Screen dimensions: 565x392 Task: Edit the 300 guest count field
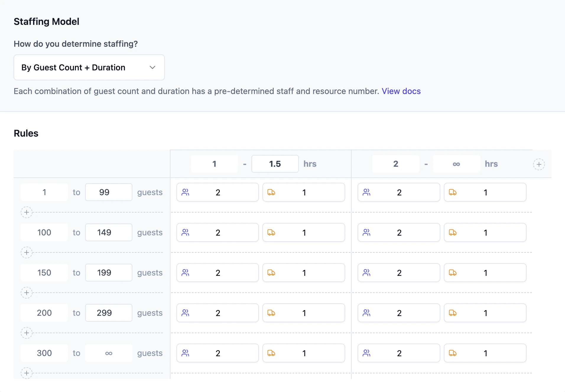click(44, 353)
